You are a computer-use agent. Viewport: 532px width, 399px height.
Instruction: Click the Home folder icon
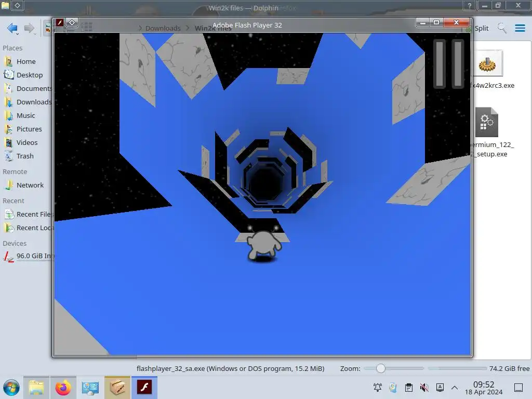(x=8, y=61)
